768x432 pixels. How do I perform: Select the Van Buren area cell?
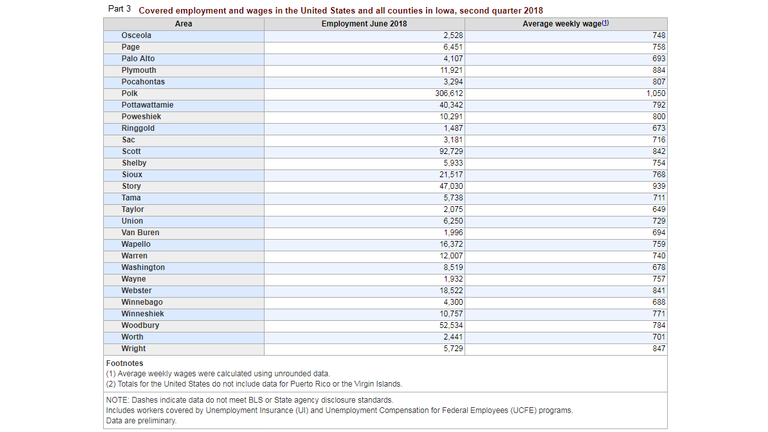[x=139, y=232]
